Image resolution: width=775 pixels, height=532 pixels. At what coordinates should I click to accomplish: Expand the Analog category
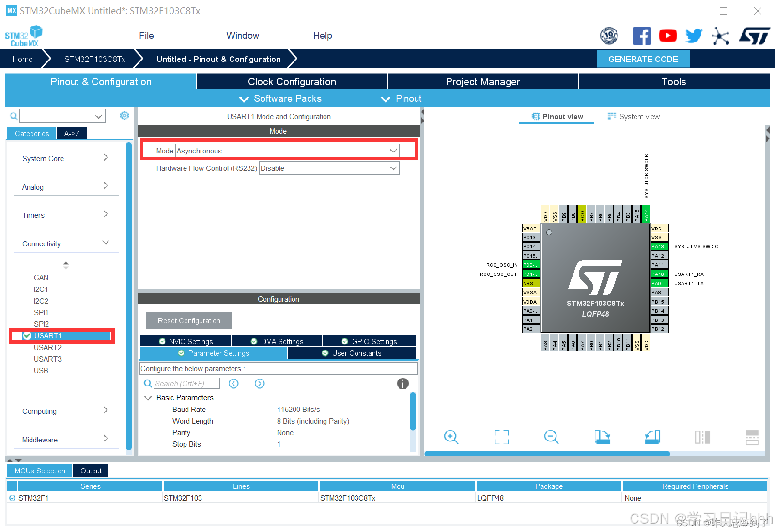[x=66, y=187]
